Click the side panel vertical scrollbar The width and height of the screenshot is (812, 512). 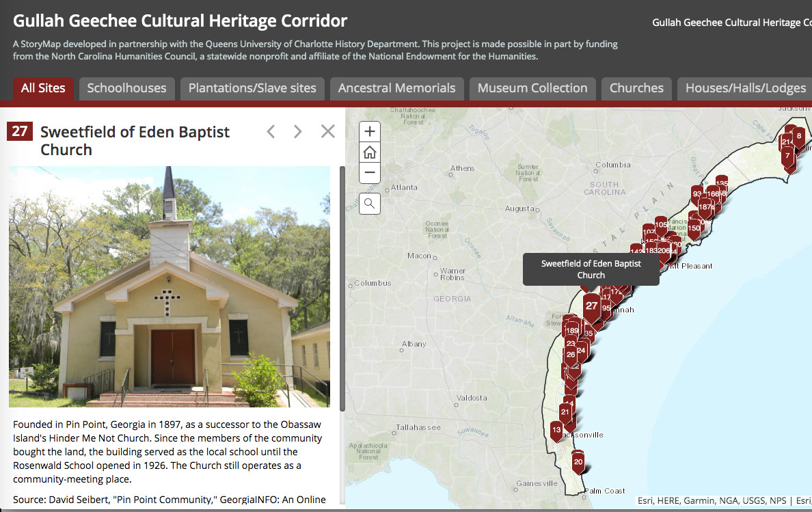pyautogui.click(x=342, y=287)
